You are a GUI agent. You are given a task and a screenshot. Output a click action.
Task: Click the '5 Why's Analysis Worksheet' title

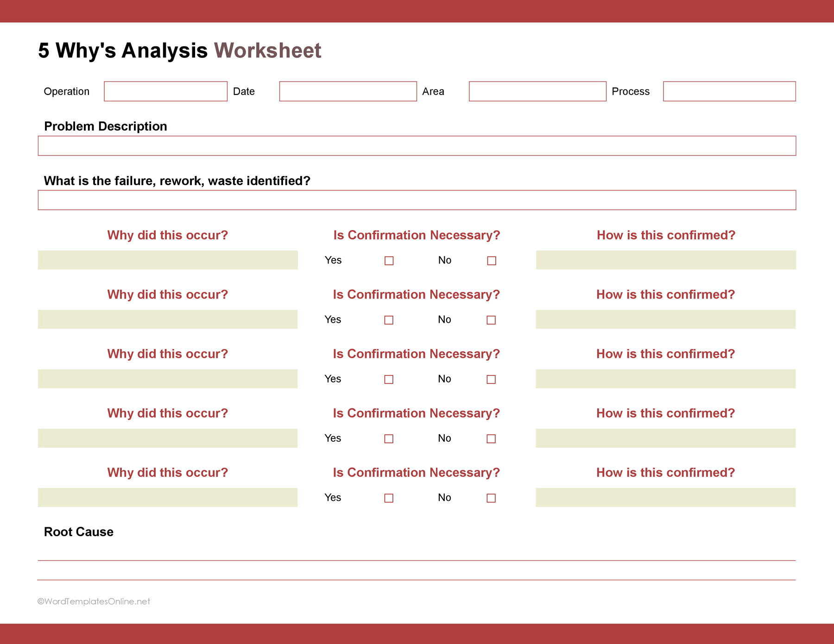tap(180, 50)
